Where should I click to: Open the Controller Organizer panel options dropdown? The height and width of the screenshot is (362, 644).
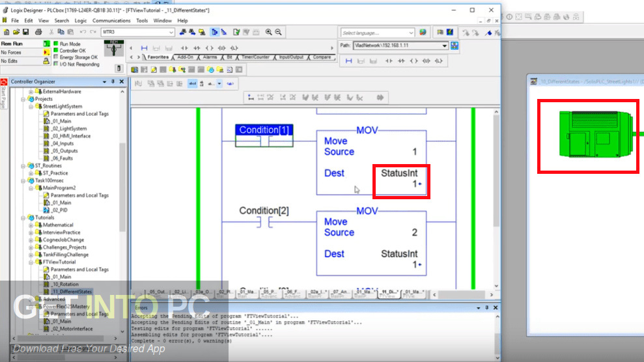[x=104, y=81]
